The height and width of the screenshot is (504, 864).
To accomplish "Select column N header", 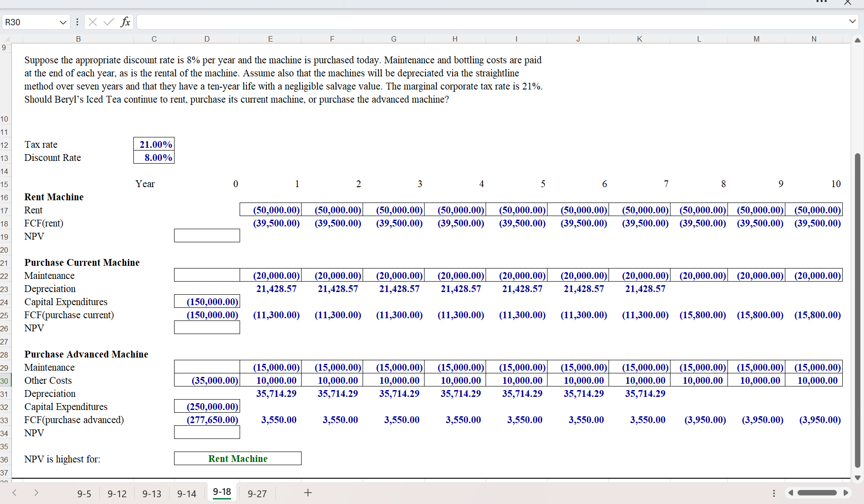I will click(814, 39).
